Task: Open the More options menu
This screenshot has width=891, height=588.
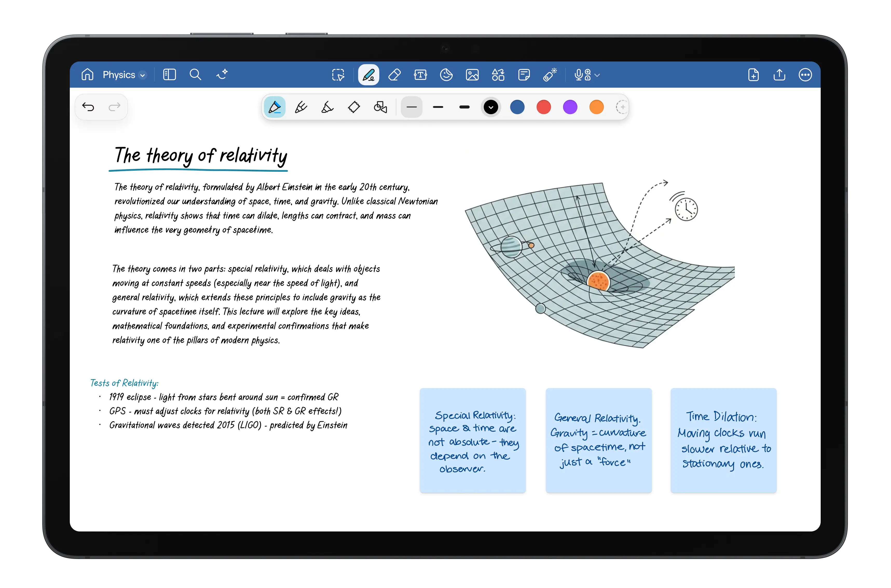Action: (x=805, y=75)
